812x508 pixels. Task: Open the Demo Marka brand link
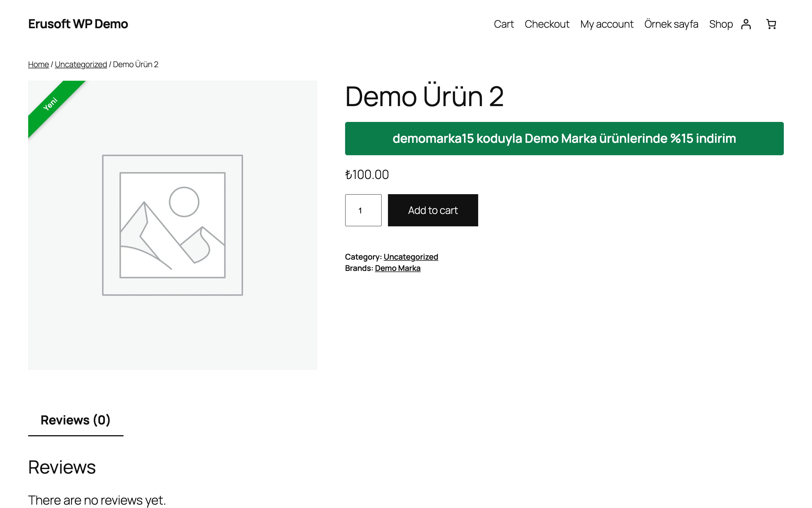click(x=398, y=268)
